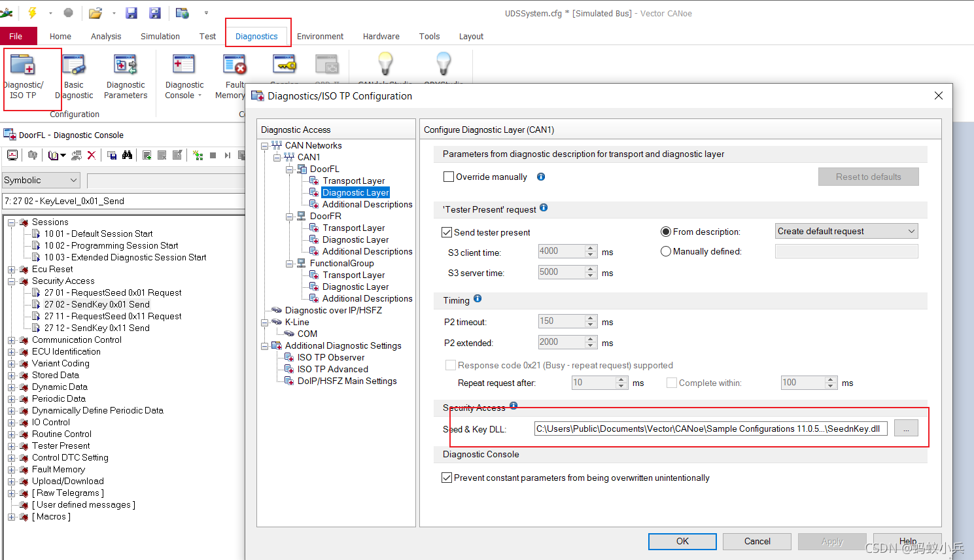Click the OK button
The image size is (974, 560).
[682, 541]
